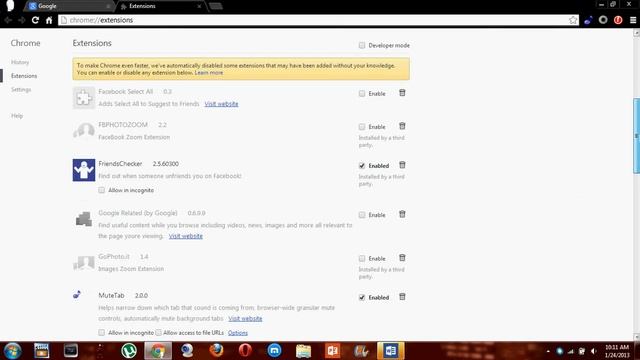Viewport: 640px width, 360px height.
Task: Bookmark page with the star icon
Action: click(573, 20)
